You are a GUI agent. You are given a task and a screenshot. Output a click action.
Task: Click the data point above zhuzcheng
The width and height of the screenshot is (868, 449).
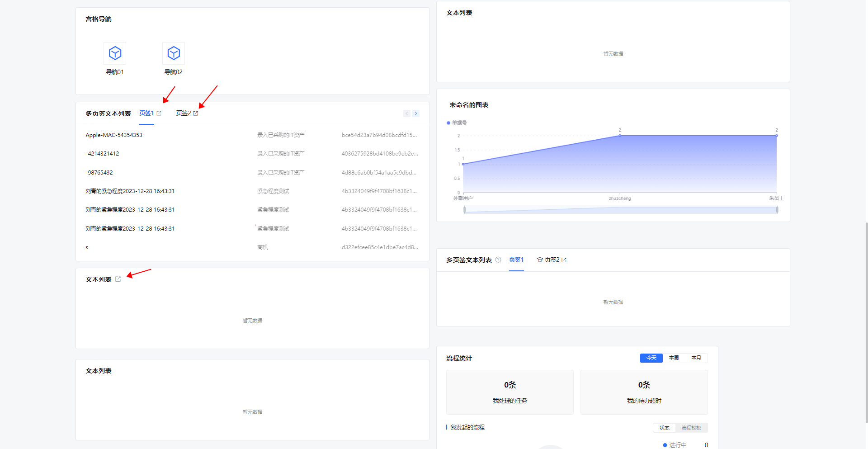pyautogui.click(x=620, y=135)
